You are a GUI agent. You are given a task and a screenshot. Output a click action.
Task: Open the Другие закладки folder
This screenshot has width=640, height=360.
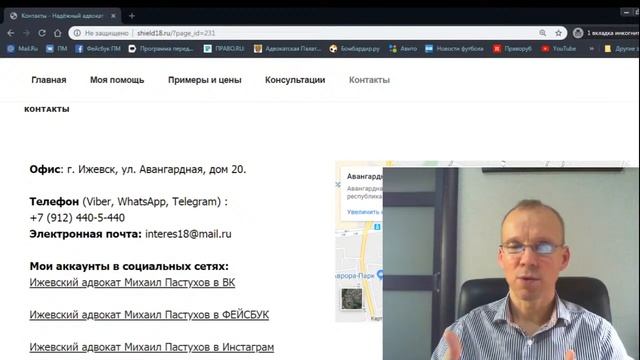click(621, 49)
